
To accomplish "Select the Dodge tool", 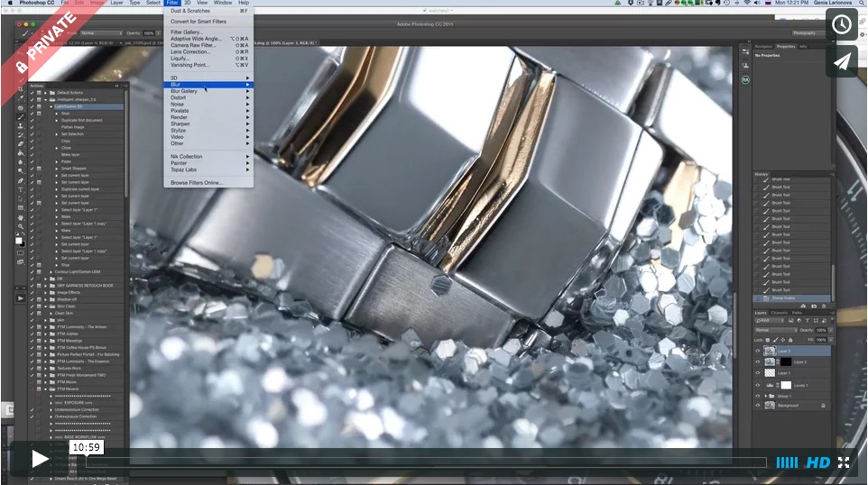I will [21, 171].
